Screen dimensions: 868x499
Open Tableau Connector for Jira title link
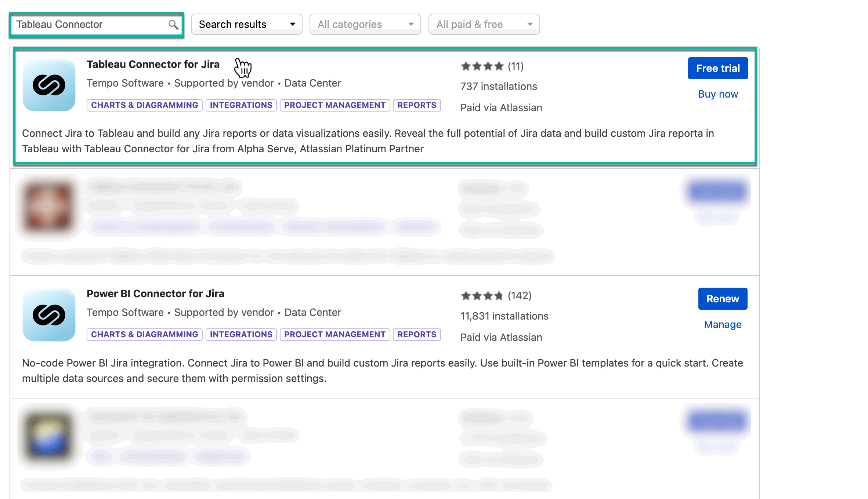pyautogui.click(x=153, y=65)
